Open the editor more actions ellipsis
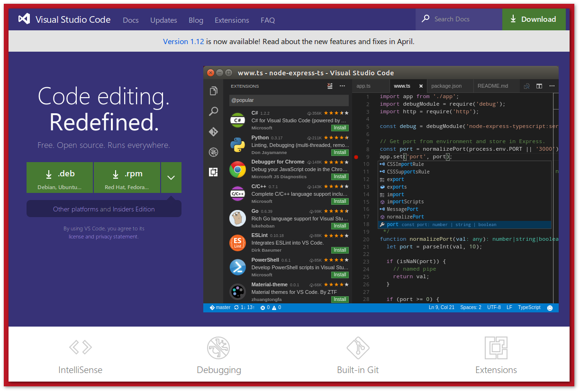The height and width of the screenshot is (392, 580). 552,86
